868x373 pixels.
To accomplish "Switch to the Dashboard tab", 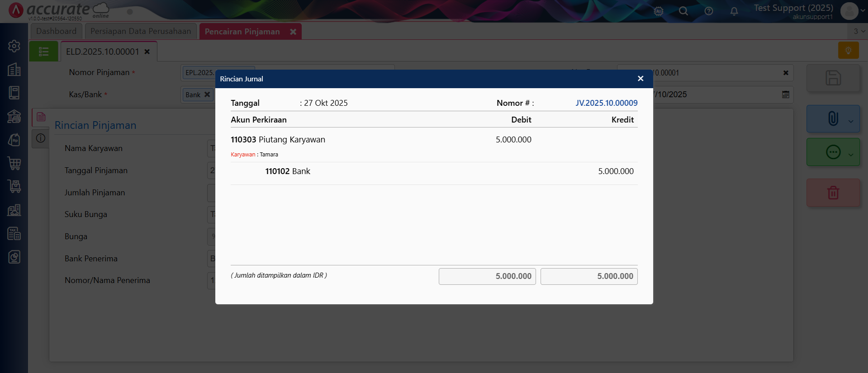I will tap(56, 31).
